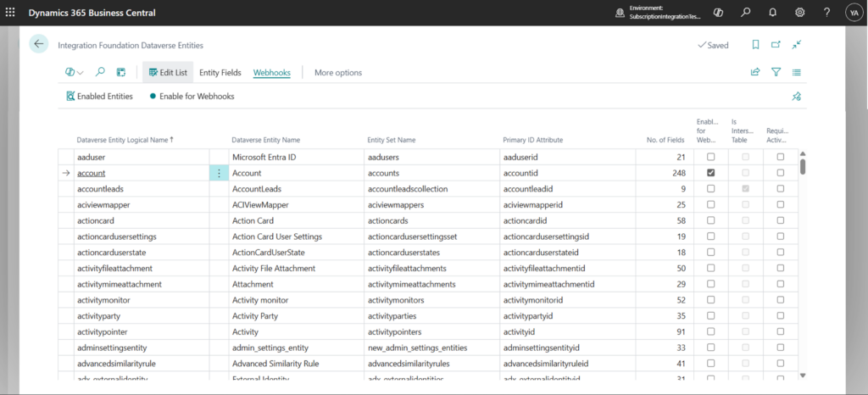Expand the Copilot dropdown in the list toolbar
Screen dimensions: 868x395
coord(75,73)
